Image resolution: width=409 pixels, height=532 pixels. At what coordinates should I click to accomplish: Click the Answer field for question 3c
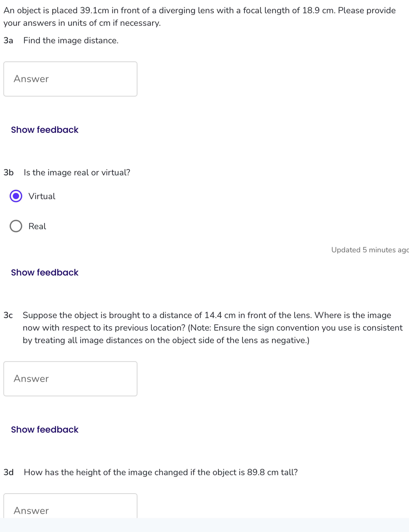point(71,379)
